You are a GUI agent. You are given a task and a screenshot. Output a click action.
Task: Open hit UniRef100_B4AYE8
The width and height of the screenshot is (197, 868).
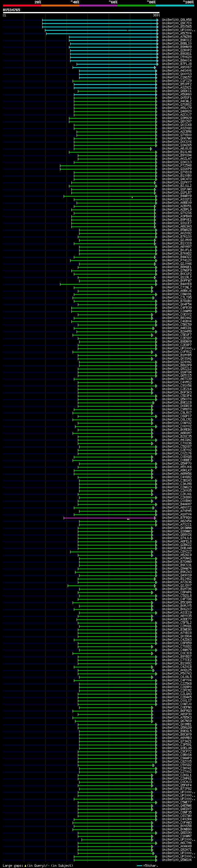(177, 284)
